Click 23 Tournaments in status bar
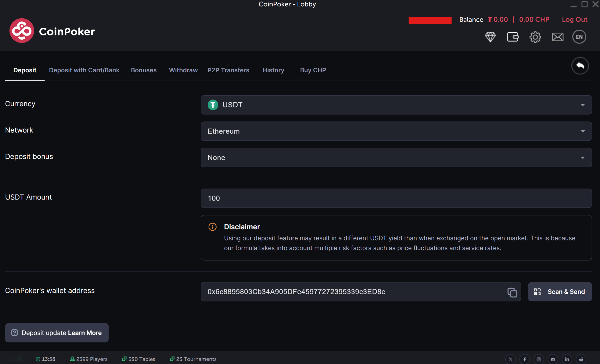Image resolution: width=600 pixels, height=364 pixels. click(x=193, y=359)
